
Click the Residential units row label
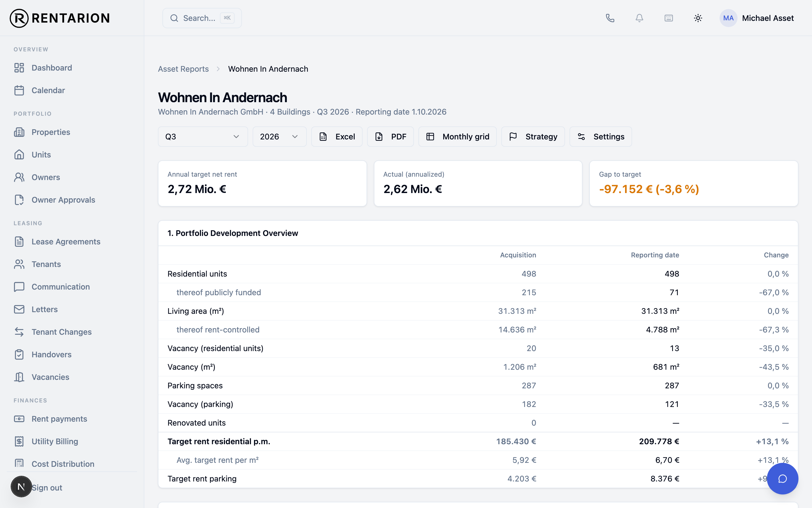[x=197, y=274]
